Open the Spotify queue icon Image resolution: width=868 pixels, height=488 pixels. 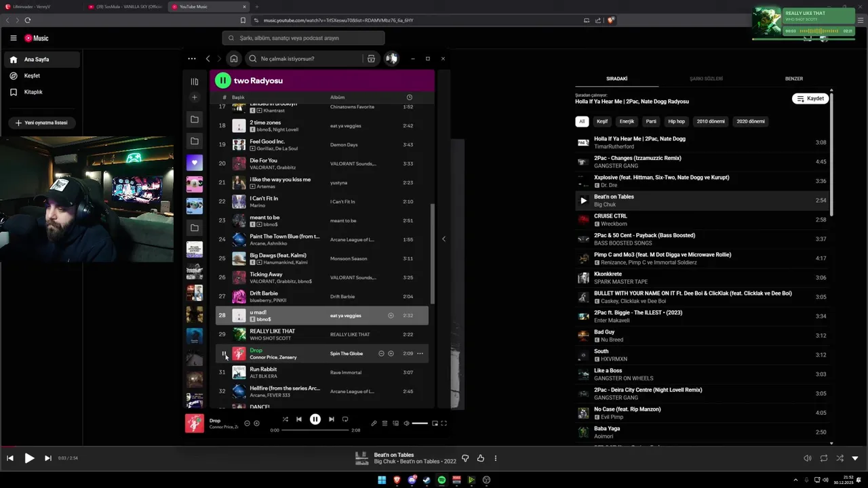[x=384, y=424]
